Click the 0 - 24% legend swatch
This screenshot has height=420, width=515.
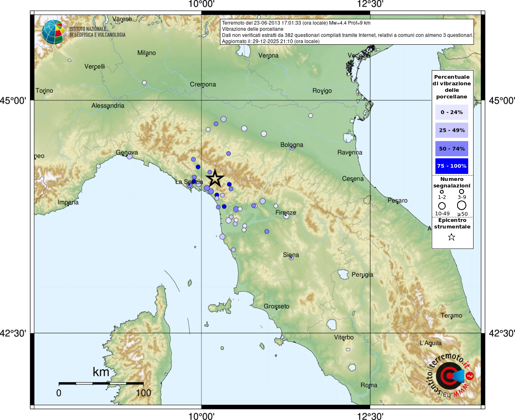pos(451,112)
